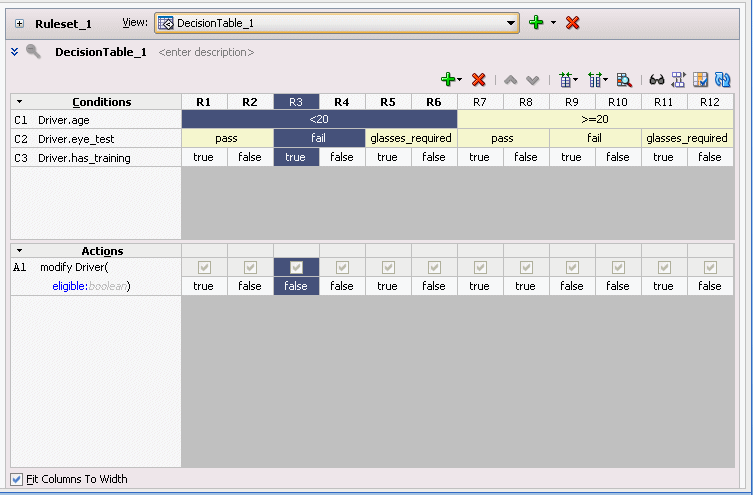753x495 pixels.
Task: Toggle the R7 action checkbox
Action: (x=480, y=267)
